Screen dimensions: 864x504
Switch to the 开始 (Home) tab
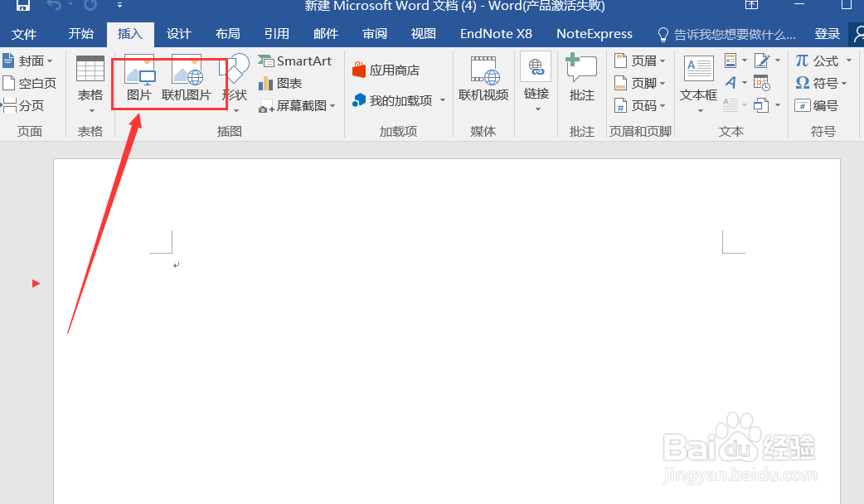pos(81,34)
